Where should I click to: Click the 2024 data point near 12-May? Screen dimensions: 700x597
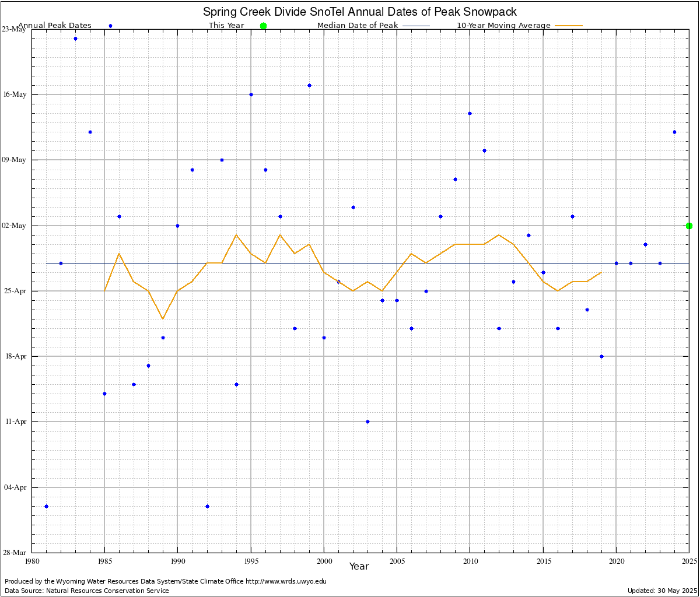tap(674, 132)
